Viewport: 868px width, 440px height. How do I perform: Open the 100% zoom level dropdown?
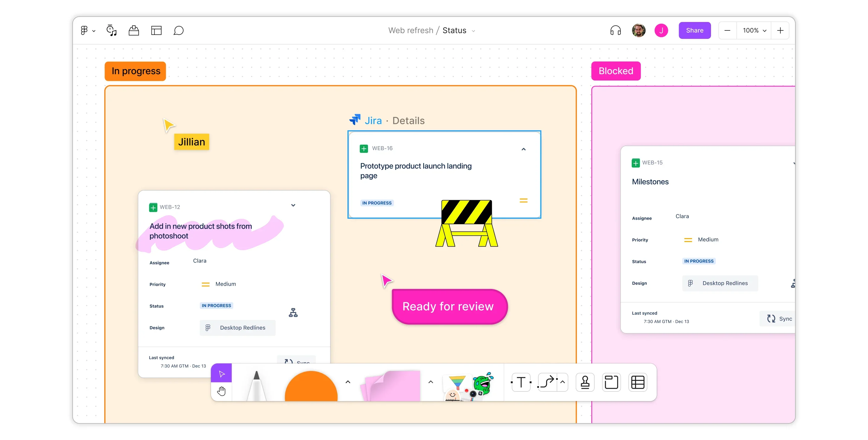pos(754,30)
